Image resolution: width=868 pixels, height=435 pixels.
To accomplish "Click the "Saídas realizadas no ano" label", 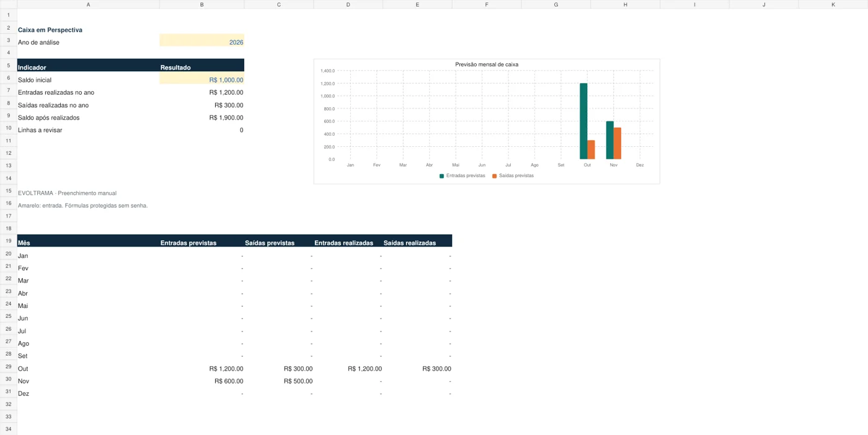I will tap(53, 105).
